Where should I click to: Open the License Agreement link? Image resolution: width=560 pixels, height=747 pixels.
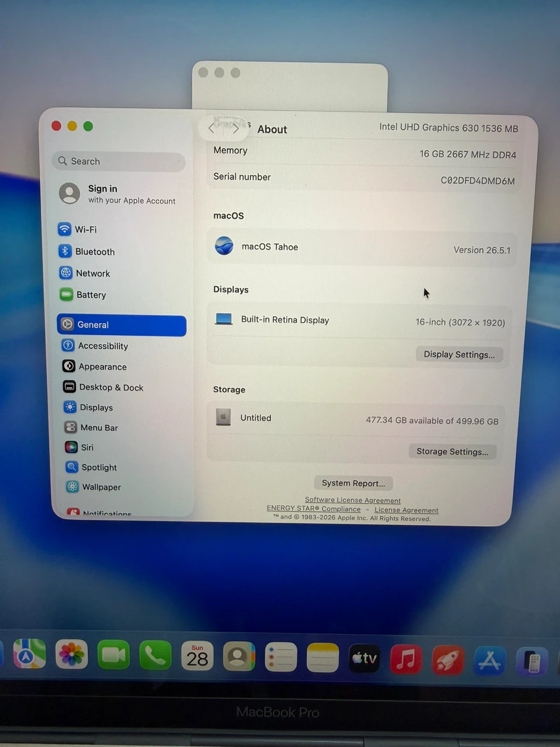tap(407, 510)
